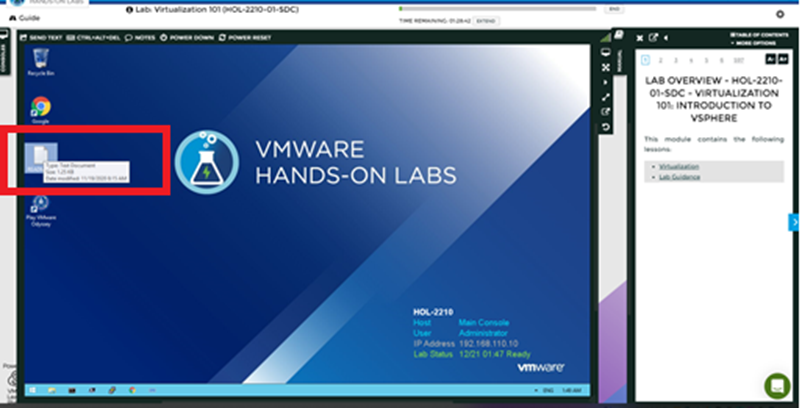Click the blue next-page arrow tab
Screen dimensions: 802x408
[x=794, y=222]
